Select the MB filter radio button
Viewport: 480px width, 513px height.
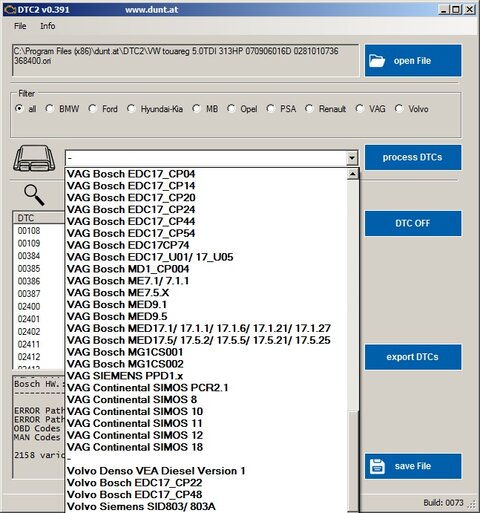click(196, 109)
